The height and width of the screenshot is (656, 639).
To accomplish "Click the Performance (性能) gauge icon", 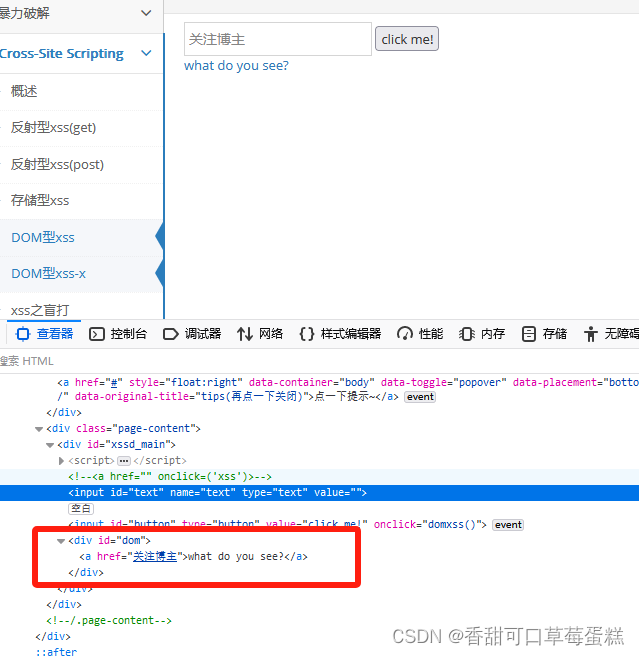I will 405,334.
